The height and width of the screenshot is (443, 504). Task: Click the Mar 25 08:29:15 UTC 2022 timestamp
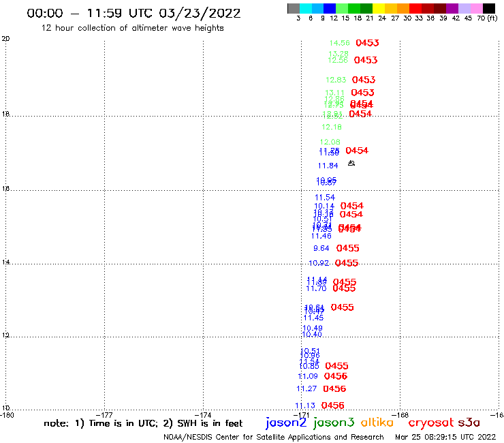(x=445, y=437)
